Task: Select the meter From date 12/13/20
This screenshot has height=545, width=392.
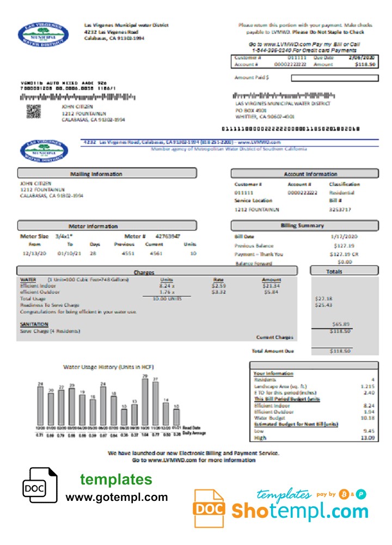Action: click(x=34, y=253)
